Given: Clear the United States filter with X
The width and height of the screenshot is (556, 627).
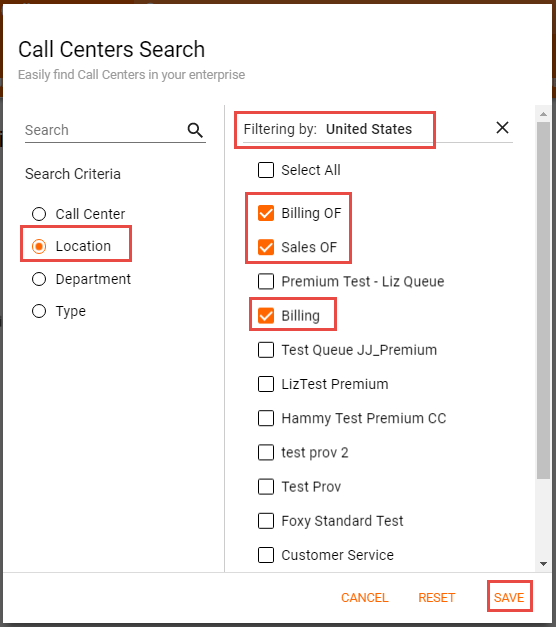Looking at the screenshot, I should (x=502, y=128).
